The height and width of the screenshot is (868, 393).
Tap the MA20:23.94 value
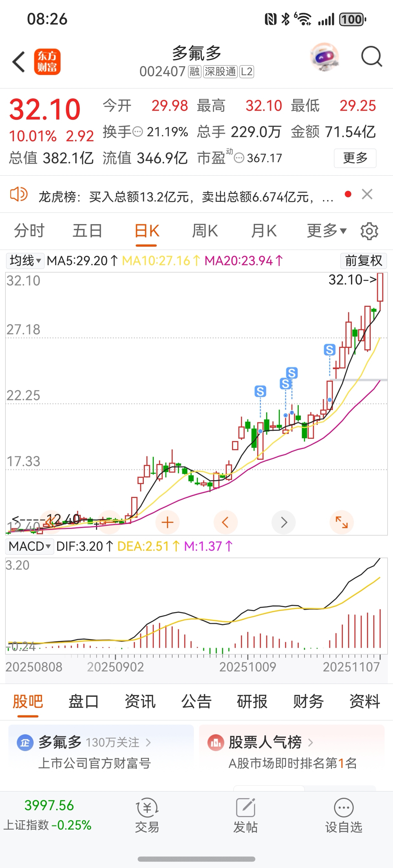click(244, 261)
